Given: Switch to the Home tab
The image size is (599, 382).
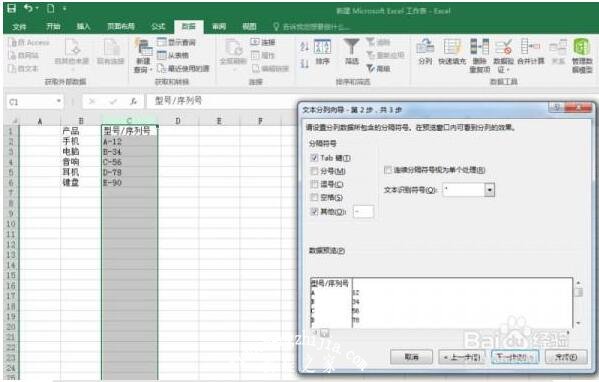Looking at the screenshot, I should tap(53, 26).
